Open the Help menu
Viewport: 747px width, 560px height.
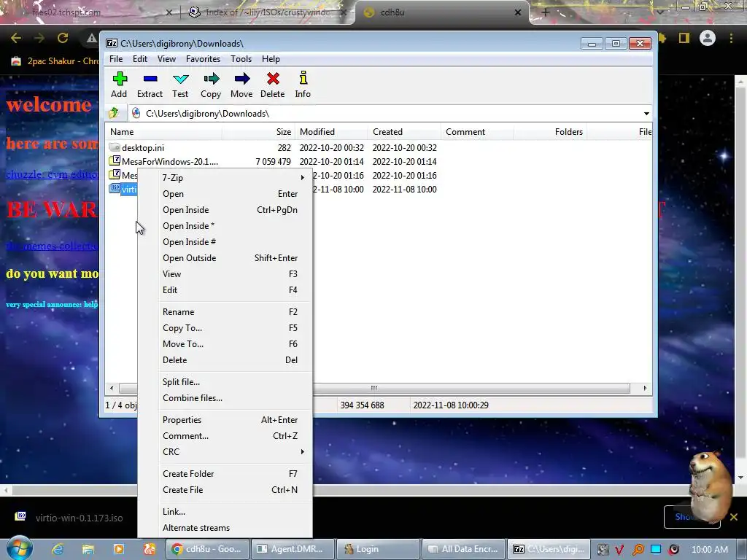click(271, 59)
